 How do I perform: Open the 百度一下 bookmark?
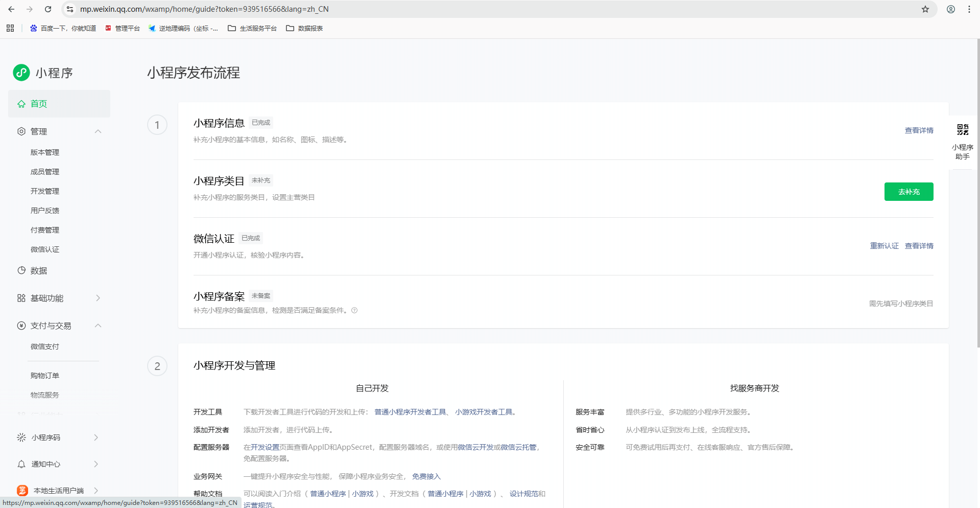[63, 28]
